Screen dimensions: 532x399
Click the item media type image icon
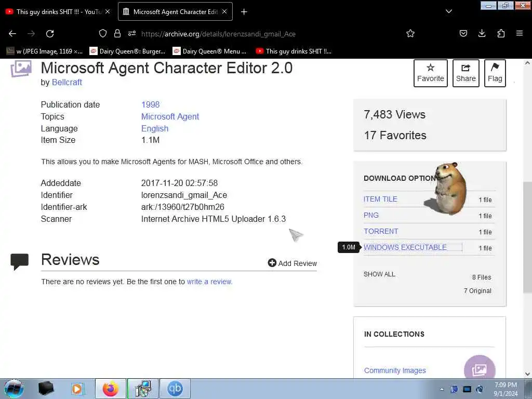tap(21, 69)
